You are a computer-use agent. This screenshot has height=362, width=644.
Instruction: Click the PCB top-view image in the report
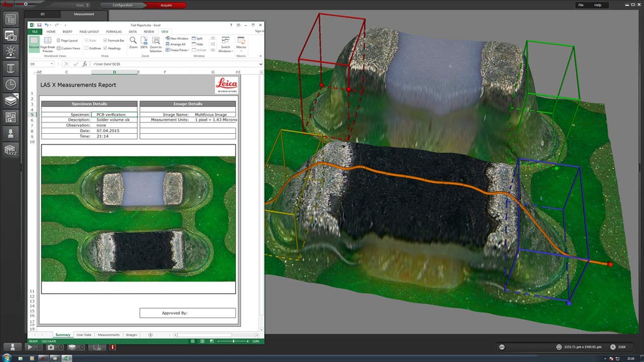(138, 219)
